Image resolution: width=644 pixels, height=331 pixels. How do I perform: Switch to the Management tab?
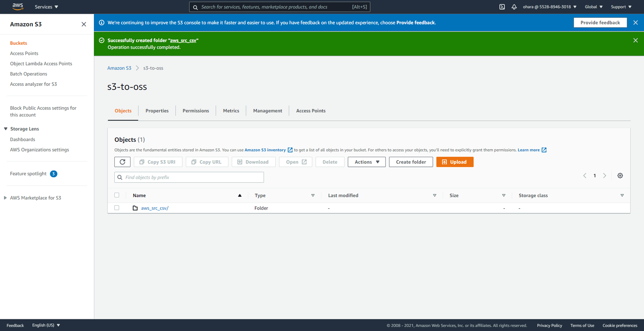[268, 111]
